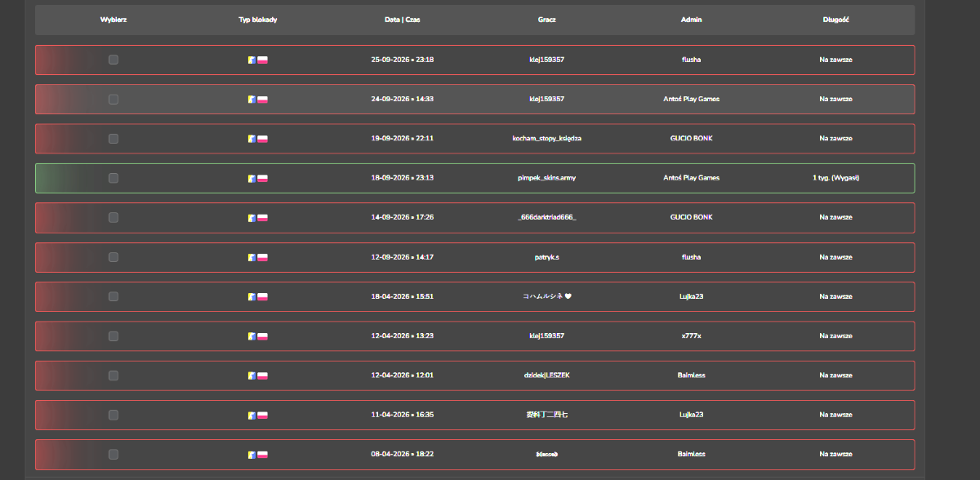Click the Polish flag in the 24-09-2026 row

[263, 100]
